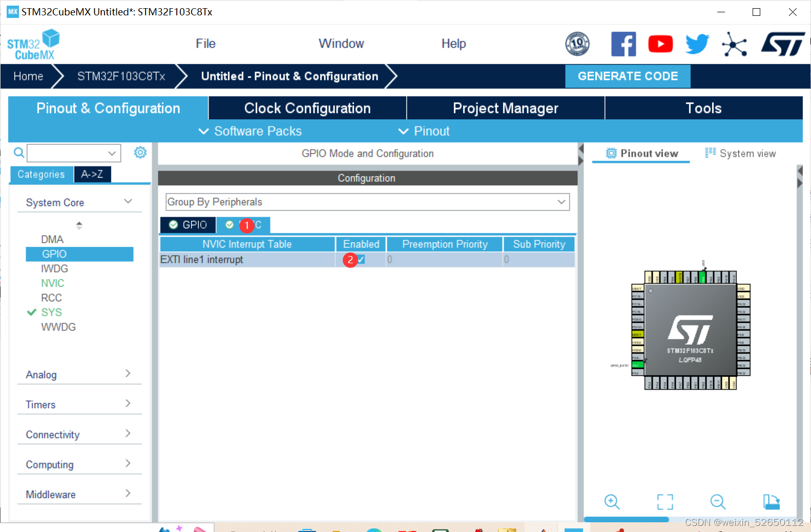Select DMA in System Core
Viewport: 811px width, 532px height.
click(x=52, y=239)
